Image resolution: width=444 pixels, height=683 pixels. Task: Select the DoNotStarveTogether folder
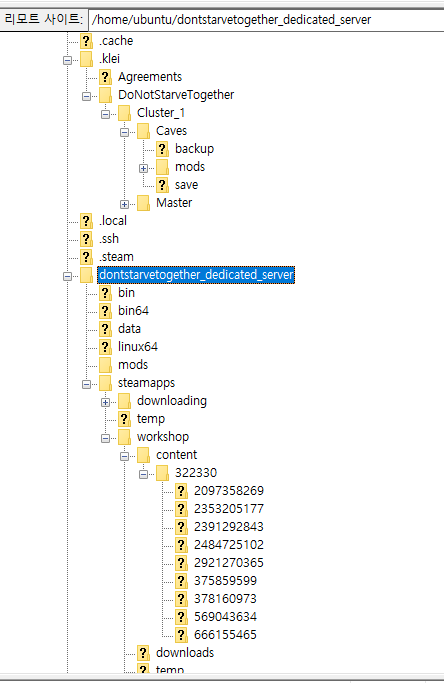(x=176, y=95)
